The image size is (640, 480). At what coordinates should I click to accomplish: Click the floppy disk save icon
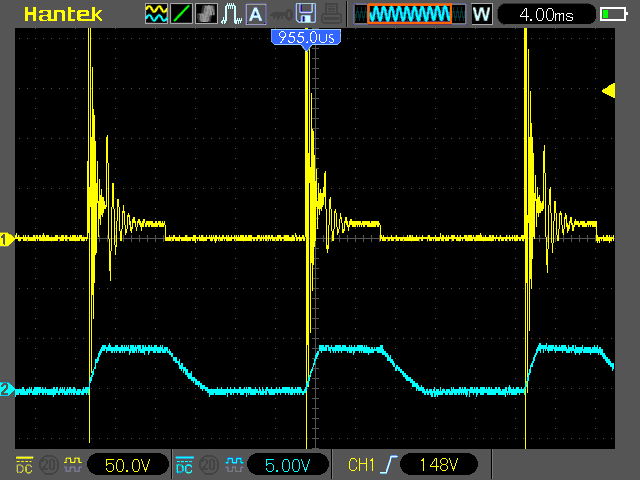(x=307, y=14)
